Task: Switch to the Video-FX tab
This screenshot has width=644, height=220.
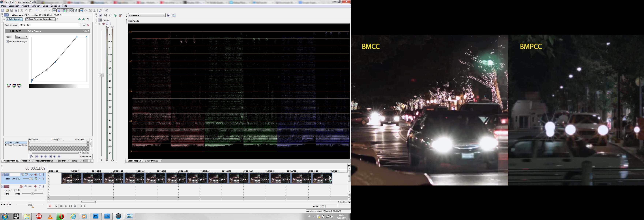Action: [x=26, y=161]
